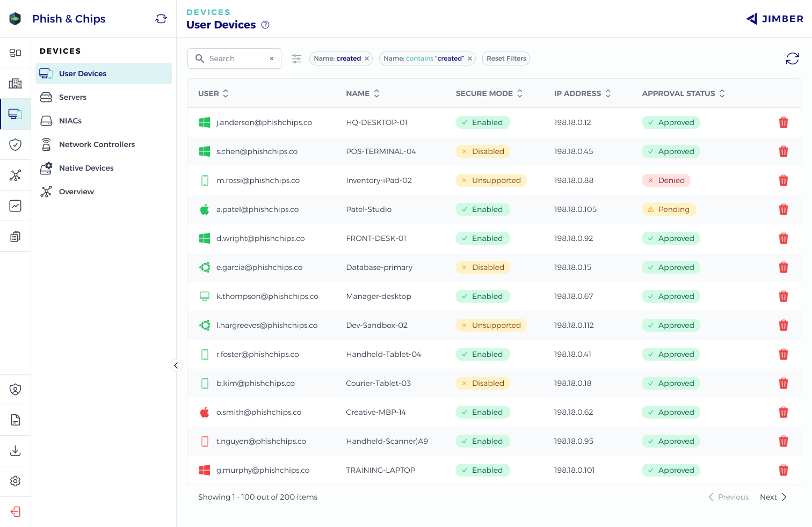Click the Unsupported badge for Dev-Sandbox-02
812x527 pixels.
pos(491,325)
